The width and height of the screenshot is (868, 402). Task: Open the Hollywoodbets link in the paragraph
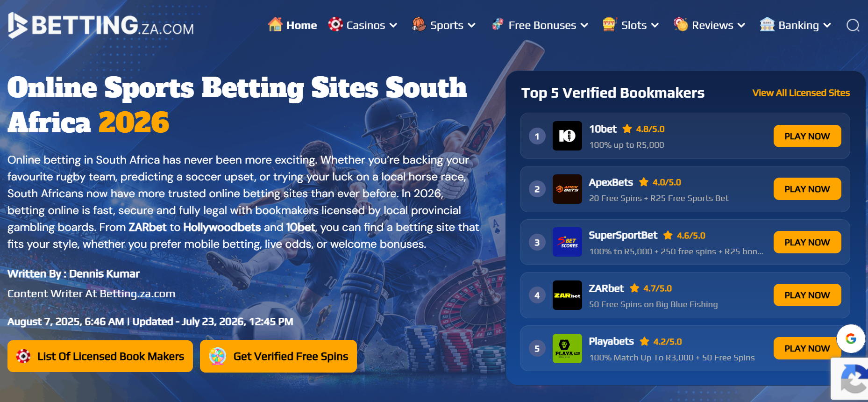coord(222,227)
